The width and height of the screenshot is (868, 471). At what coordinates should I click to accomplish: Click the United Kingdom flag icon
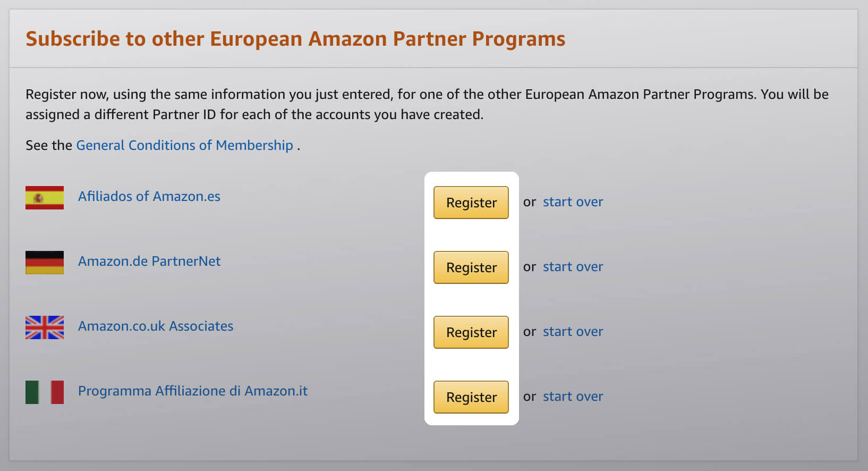(45, 327)
